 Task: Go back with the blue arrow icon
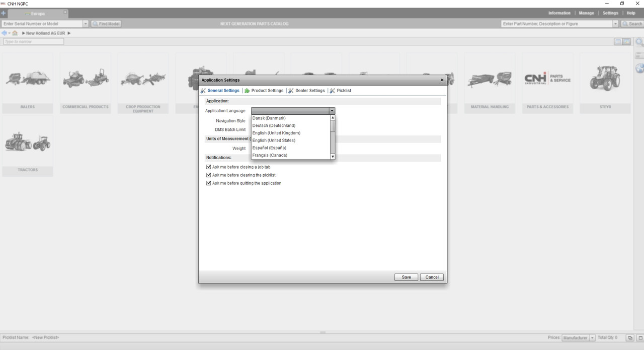click(5, 33)
